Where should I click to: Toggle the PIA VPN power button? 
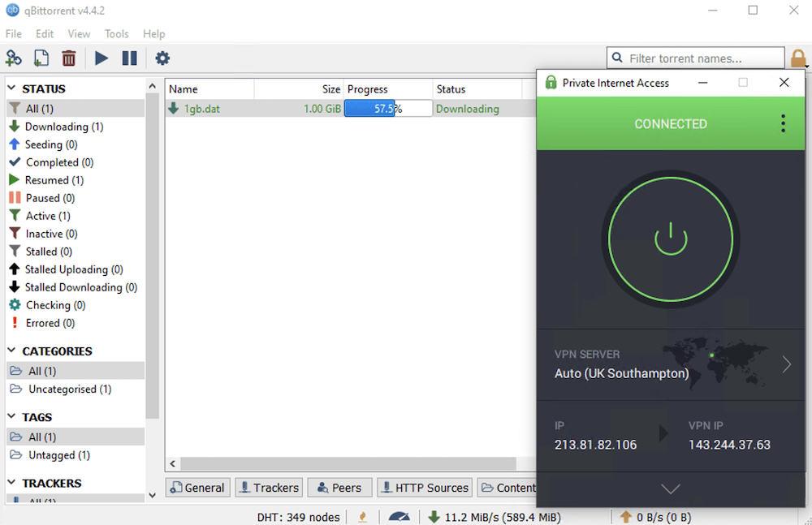coord(671,239)
